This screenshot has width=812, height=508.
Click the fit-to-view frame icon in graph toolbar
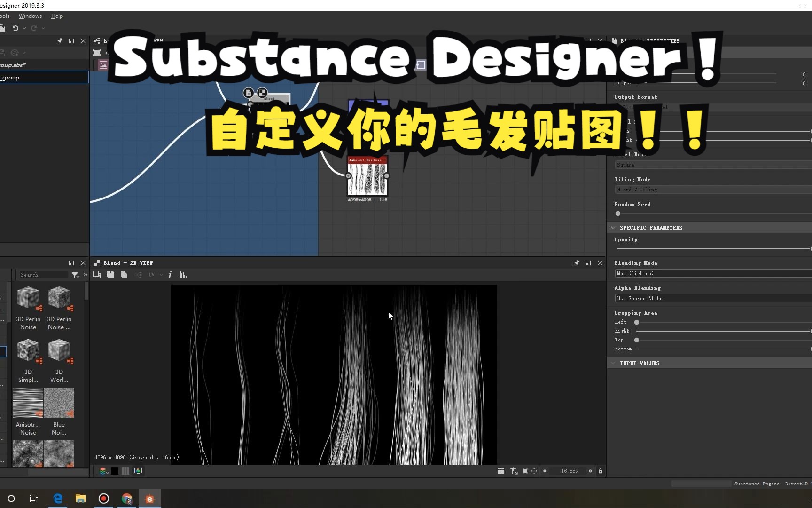pos(97,53)
